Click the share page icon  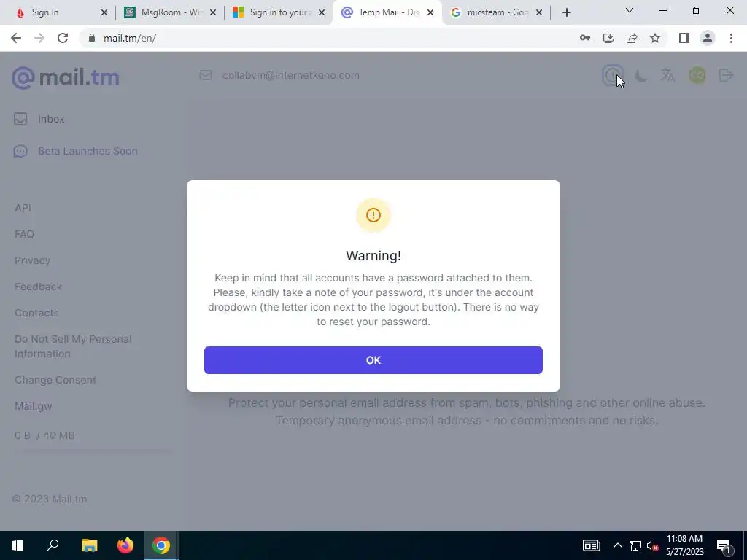pyautogui.click(x=632, y=38)
